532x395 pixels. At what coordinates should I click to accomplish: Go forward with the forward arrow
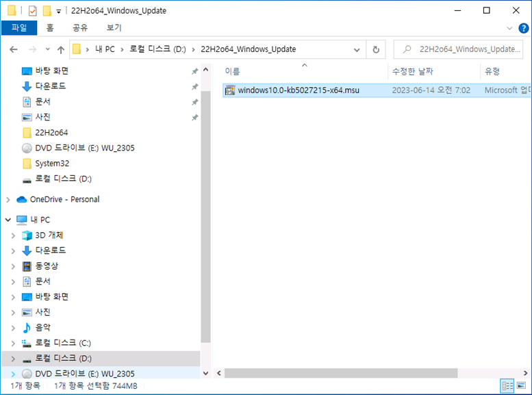(x=33, y=50)
